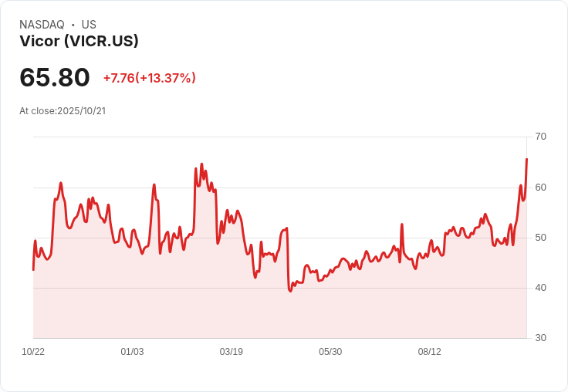Select the 05/30 date on x-axis

[x=330, y=352]
